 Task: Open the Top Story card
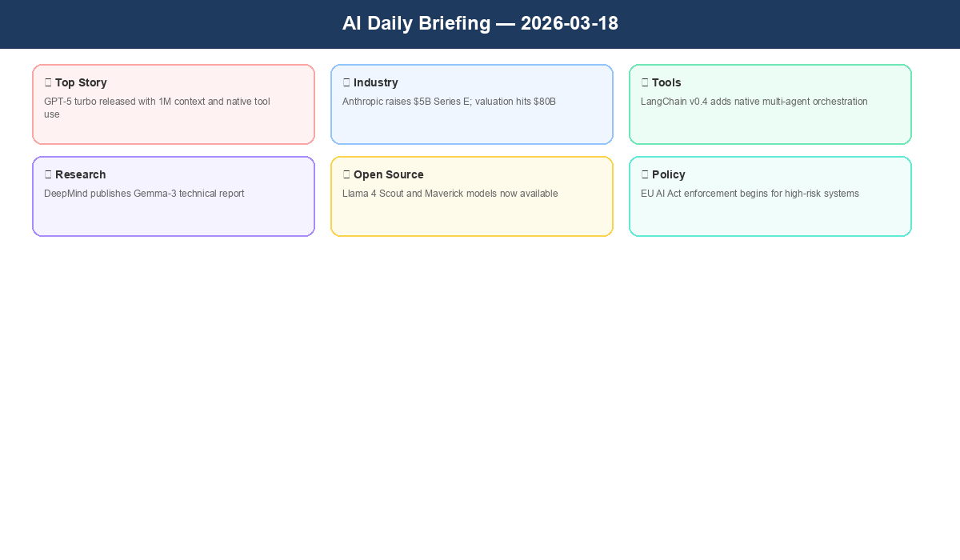pos(174,105)
